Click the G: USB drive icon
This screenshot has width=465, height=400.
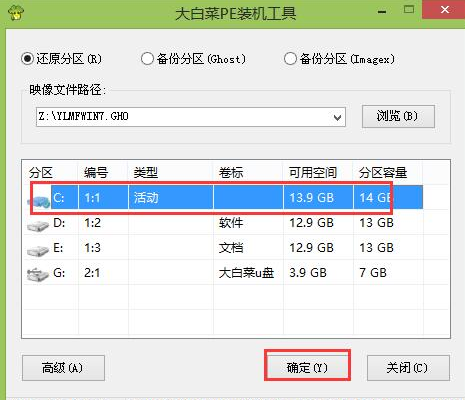(x=38, y=275)
